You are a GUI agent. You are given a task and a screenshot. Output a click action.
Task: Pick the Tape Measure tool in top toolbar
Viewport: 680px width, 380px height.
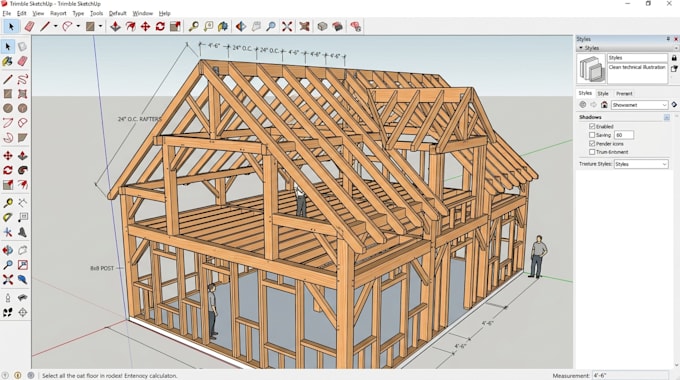tap(193, 26)
